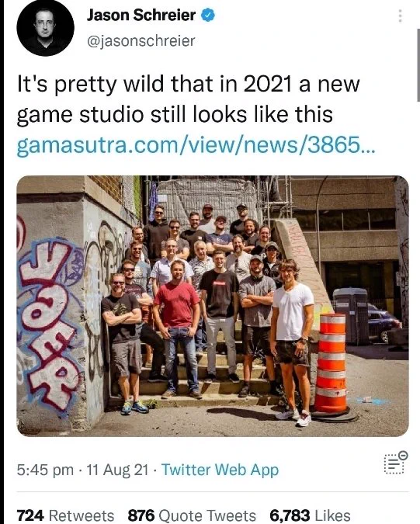Click the Jason Schreier display name
The height and width of the screenshot is (524, 420).
(141, 15)
